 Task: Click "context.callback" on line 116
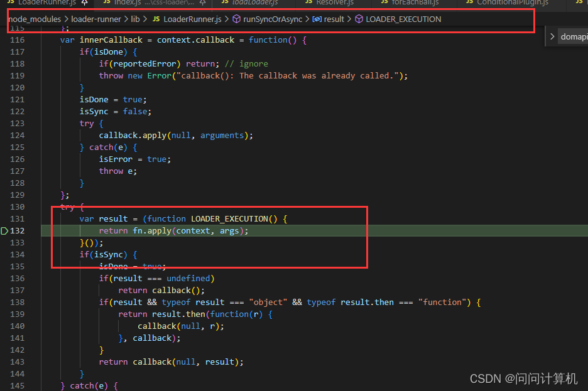pyautogui.click(x=195, y=40)
